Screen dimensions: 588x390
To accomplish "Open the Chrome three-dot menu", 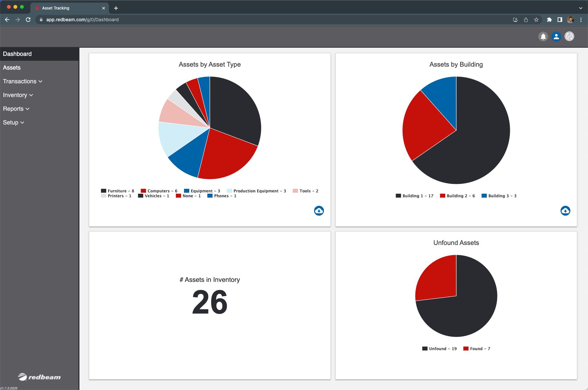I will coord(581,20).
